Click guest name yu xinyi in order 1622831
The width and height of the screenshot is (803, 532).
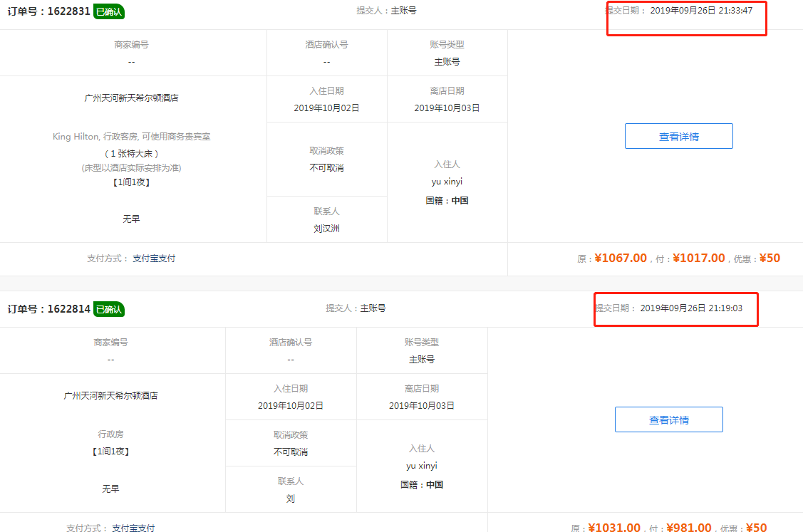[x=447, y=182]
